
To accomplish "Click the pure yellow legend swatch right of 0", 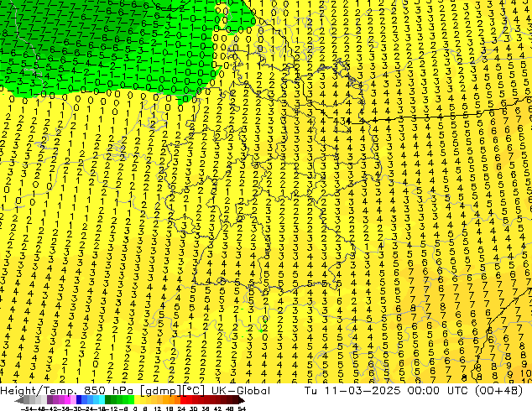I will (137, 400).
